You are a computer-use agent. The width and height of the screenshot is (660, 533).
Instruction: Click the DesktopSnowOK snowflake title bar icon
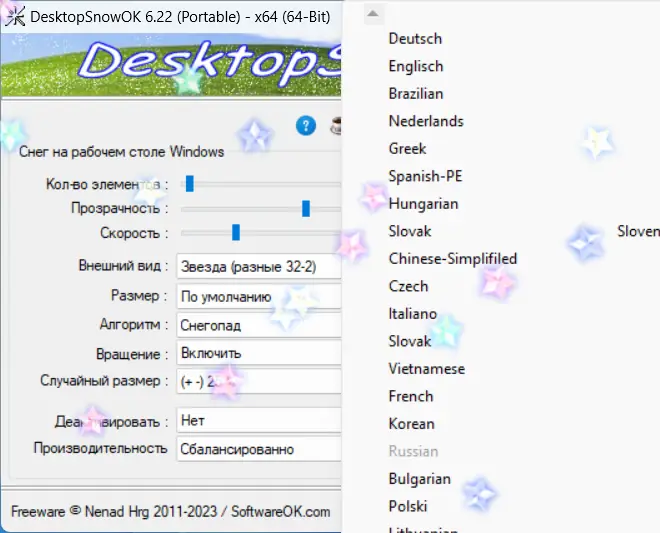[15, 16]
